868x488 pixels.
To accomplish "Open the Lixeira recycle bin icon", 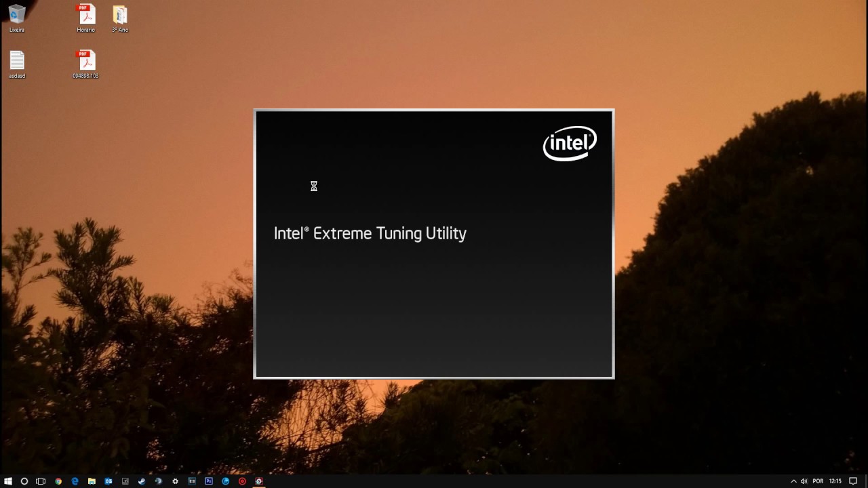I will (17, 18).
